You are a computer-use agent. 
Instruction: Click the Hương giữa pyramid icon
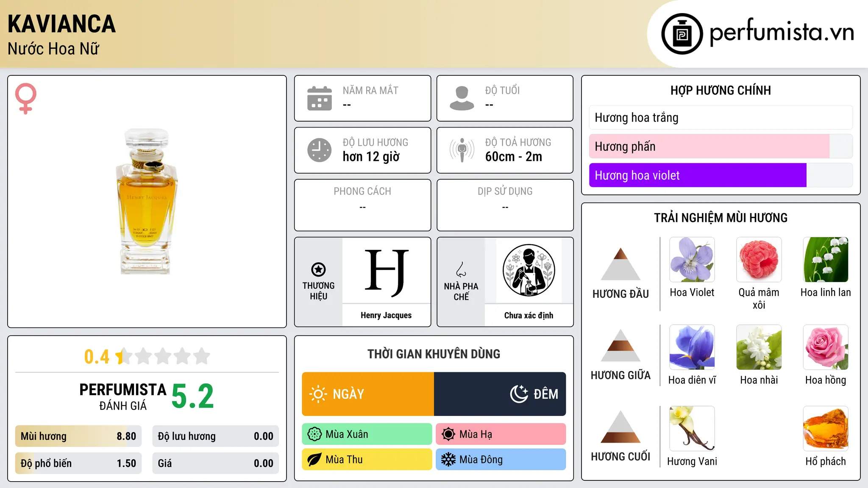tap(620, 345)
